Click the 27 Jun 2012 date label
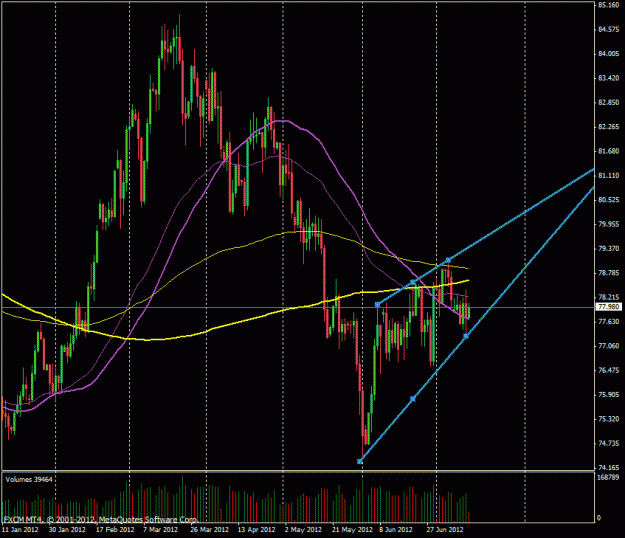Image resolution: width=625 pixels, height=538 pixels. click(445, 530)
